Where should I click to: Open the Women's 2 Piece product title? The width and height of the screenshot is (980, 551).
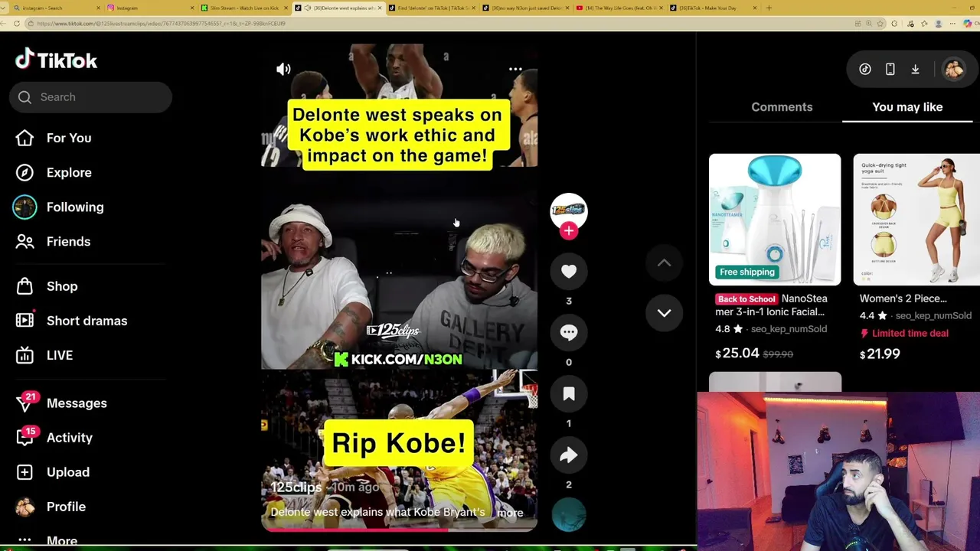tap(903, 298)
